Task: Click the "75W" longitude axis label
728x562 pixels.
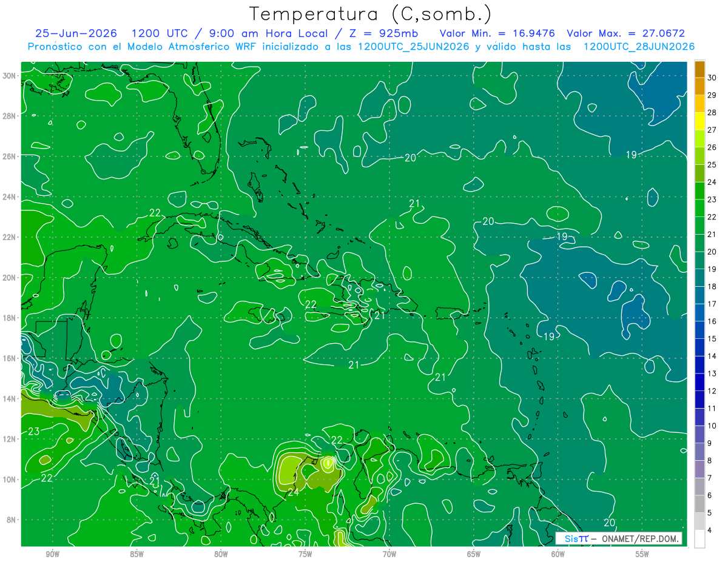Action: tap(305, 554)
